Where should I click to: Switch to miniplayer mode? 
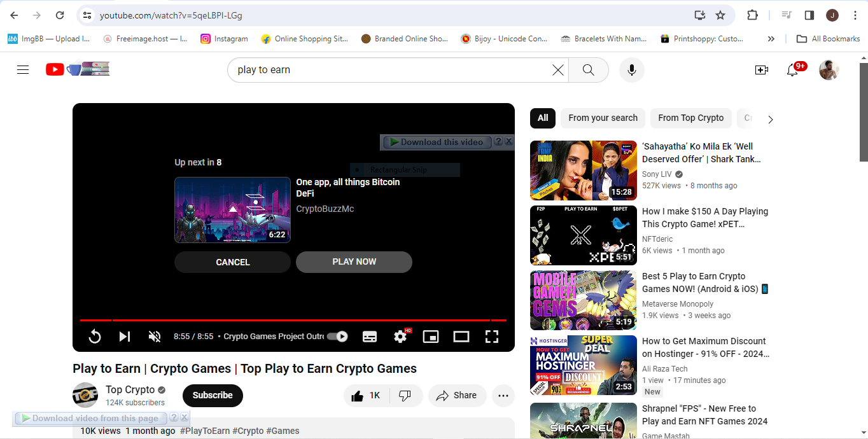(x=431, y=337)
